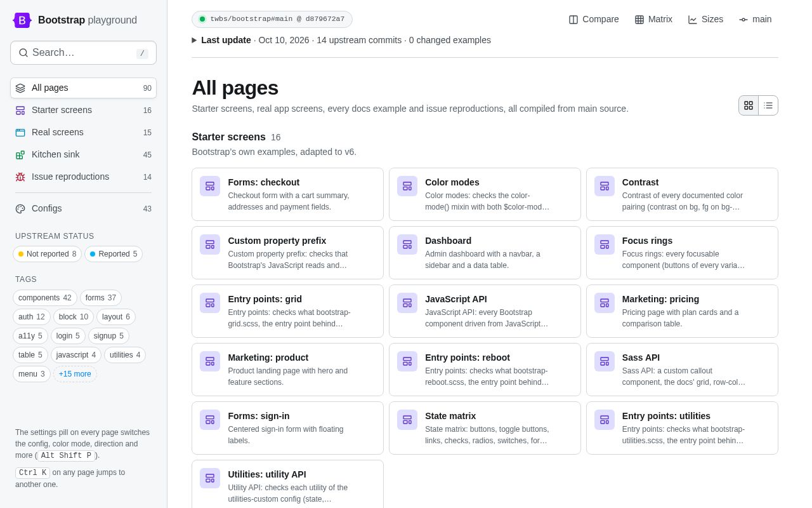Toggle the menu tag filter
This screenshot has width=812, height=508.
point(32,374)
